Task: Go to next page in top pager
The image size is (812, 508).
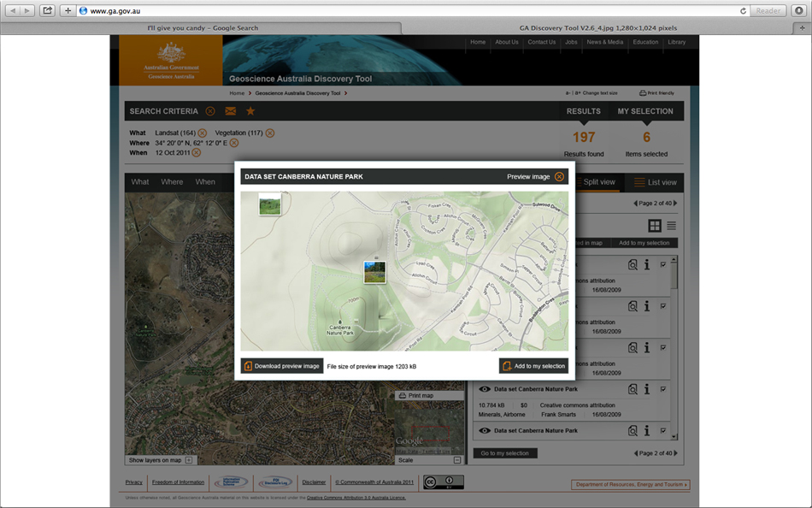Action: pos(675,204)
